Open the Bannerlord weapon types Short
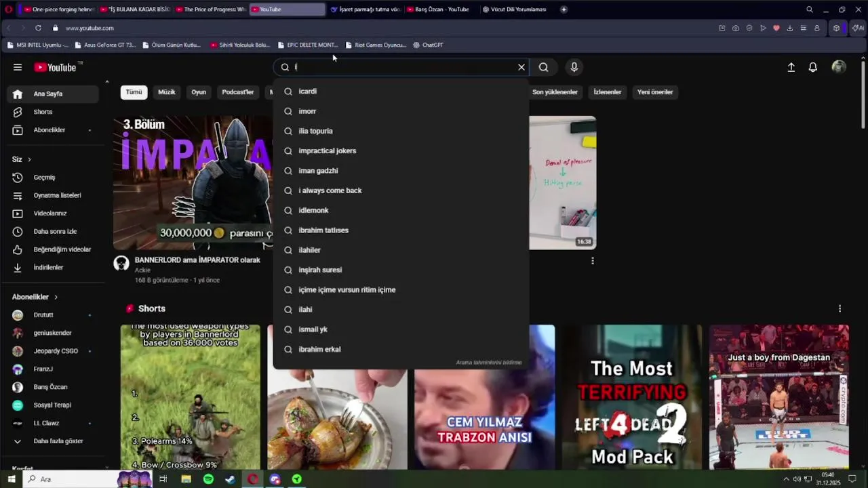868x488 pixels. (x=190, y=397)
